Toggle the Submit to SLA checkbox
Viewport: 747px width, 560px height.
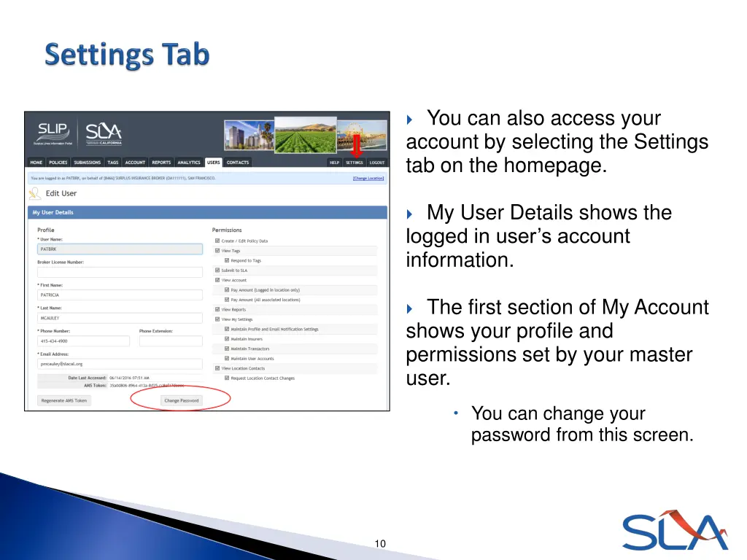tap(217, 270)
